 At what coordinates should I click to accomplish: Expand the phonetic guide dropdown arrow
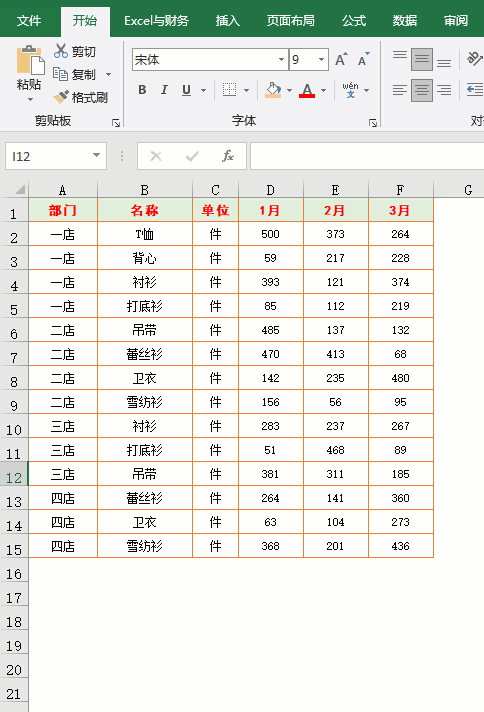click(366, 90)
